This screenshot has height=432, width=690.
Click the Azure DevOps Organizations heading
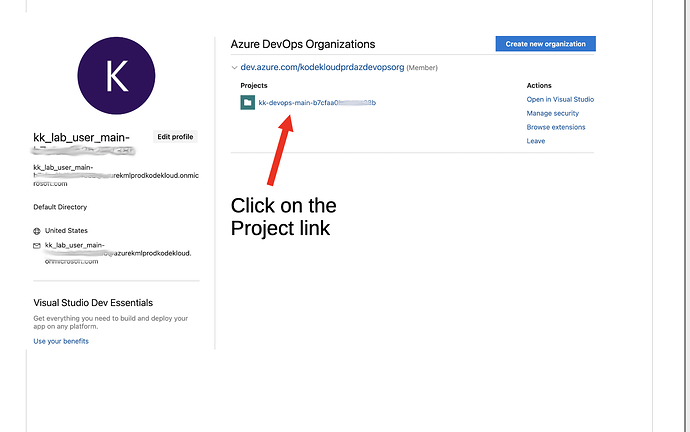click(303, 44)
